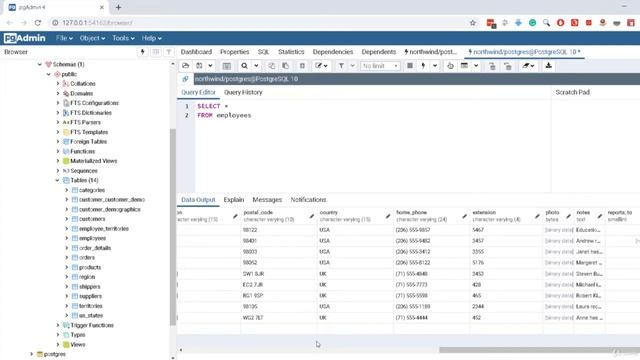640x360 pixels.
Task: Click the Commit transaction icon
Action: [492, 66]
